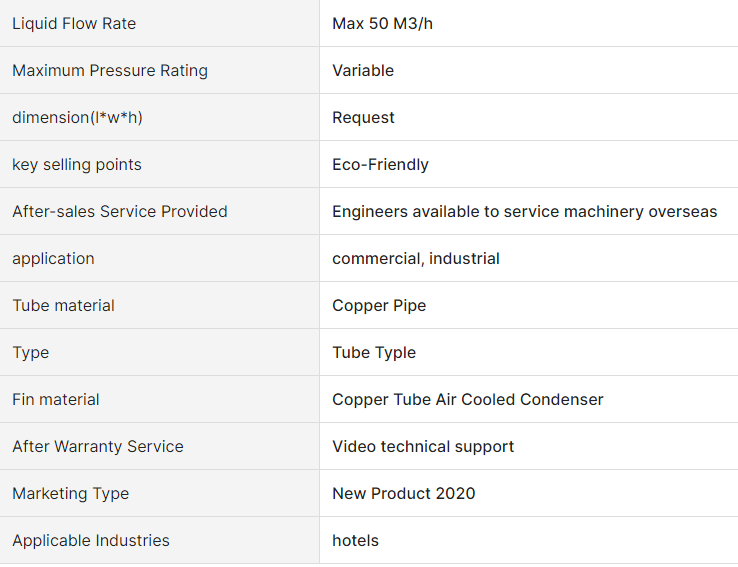Click the Tube material label
This screenshot has height=567, width=738.
pos(63,306)
